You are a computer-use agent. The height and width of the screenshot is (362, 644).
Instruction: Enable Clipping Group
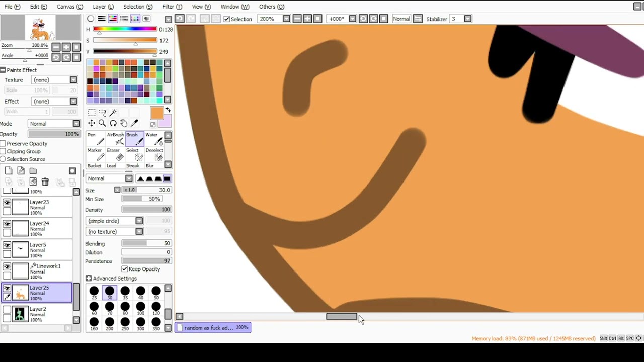click(3, 151)
